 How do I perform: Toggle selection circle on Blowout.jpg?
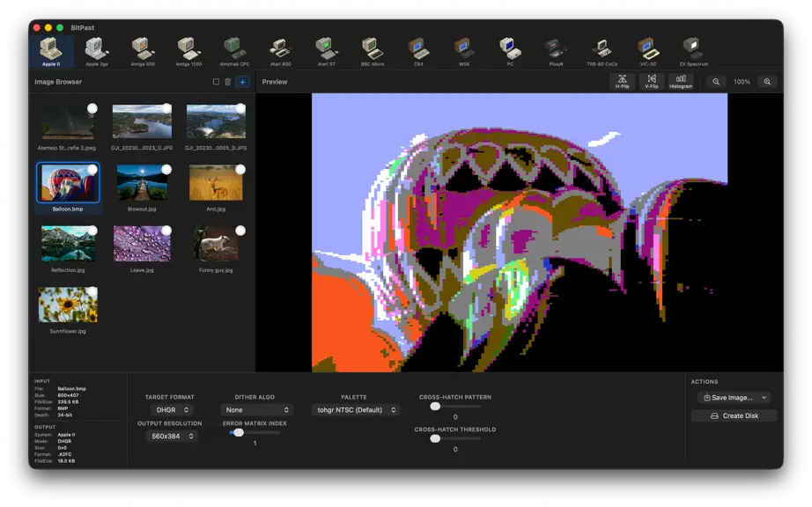click(x=166, y=169)
